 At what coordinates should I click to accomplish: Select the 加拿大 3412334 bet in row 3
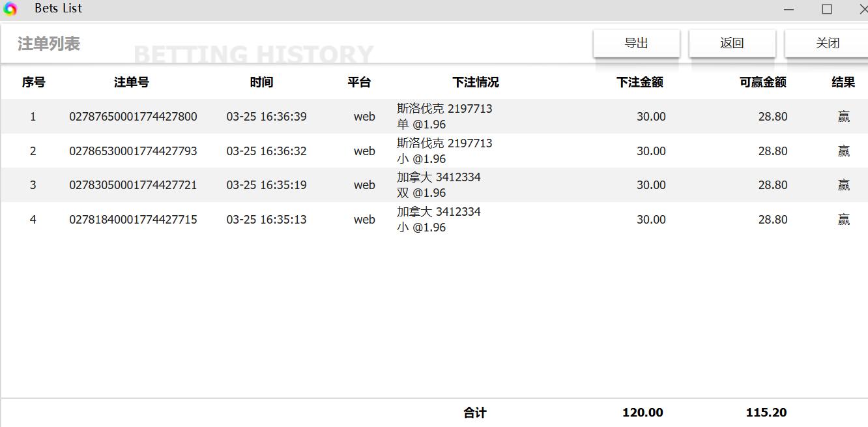tap(438, 184)
